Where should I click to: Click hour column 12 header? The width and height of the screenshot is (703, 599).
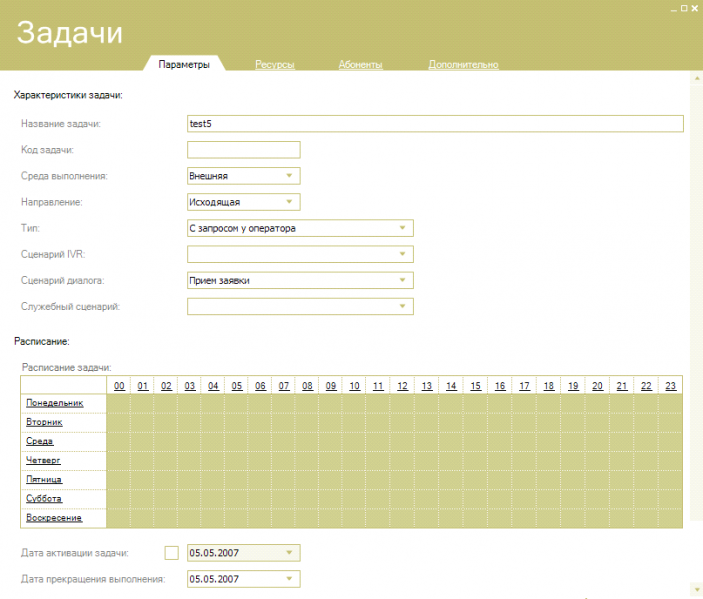[x=402, y=386]
